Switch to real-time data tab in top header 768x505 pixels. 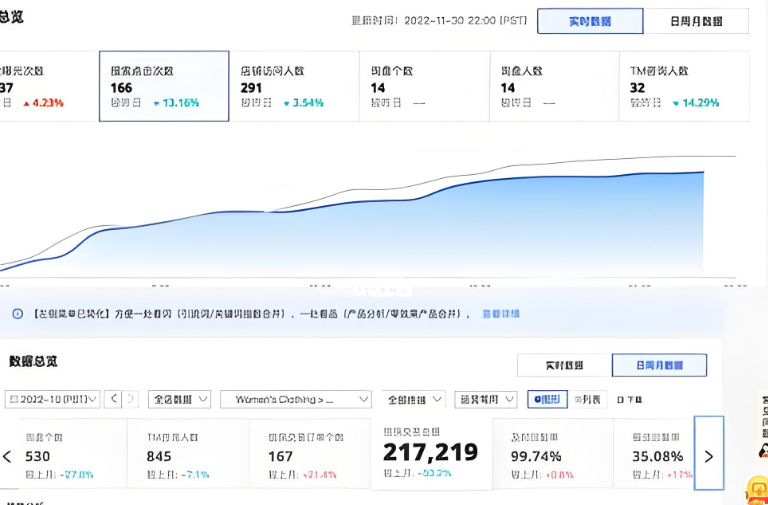(x=589, y=21)
